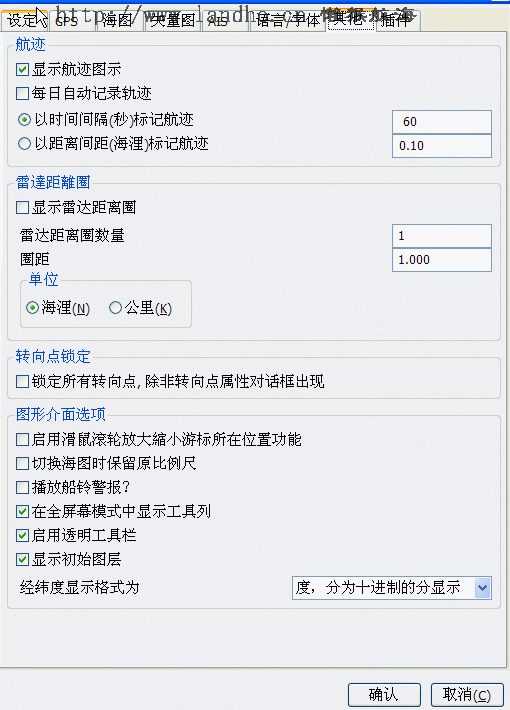This screenshot has width=510, height=710.
Task: Toggle 播放船铃警报 checkbox
Action: [x=22, y=488]
